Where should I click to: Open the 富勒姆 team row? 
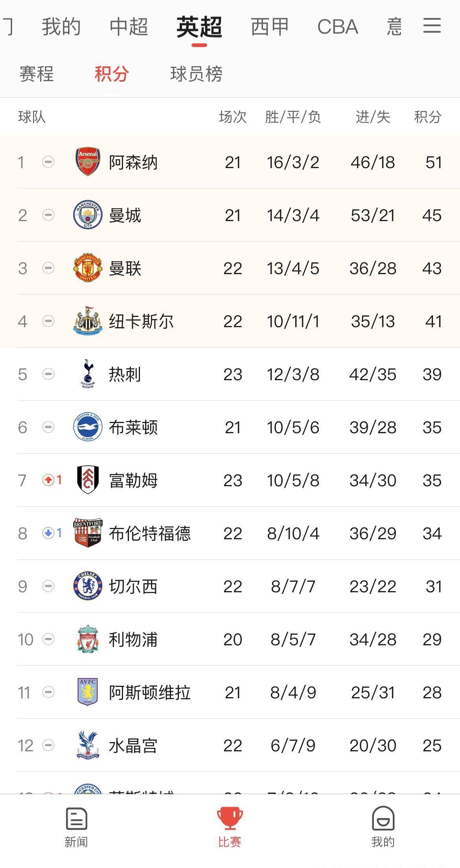click(230, 480)
